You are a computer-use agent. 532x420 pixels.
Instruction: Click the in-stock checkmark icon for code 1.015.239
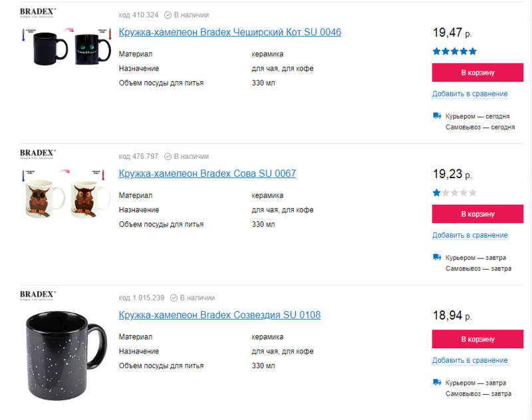click(x=174, y=298)
